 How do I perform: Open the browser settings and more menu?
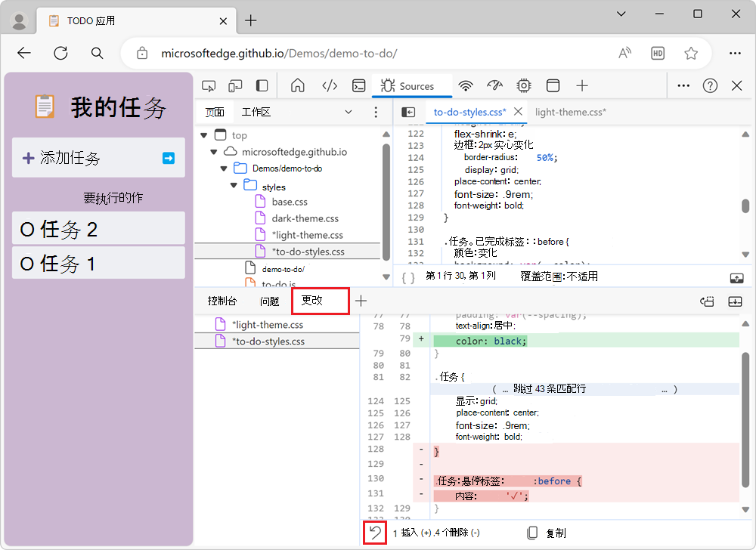(735, 53)
